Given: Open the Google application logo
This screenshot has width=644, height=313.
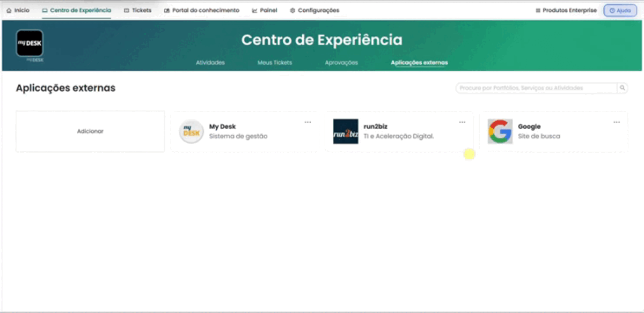Looking at the screenshot, I should 500,131.
